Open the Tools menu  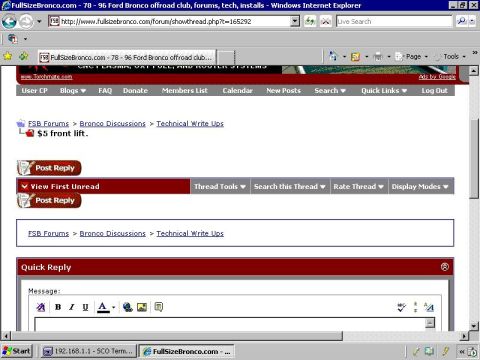click(450, 57)
